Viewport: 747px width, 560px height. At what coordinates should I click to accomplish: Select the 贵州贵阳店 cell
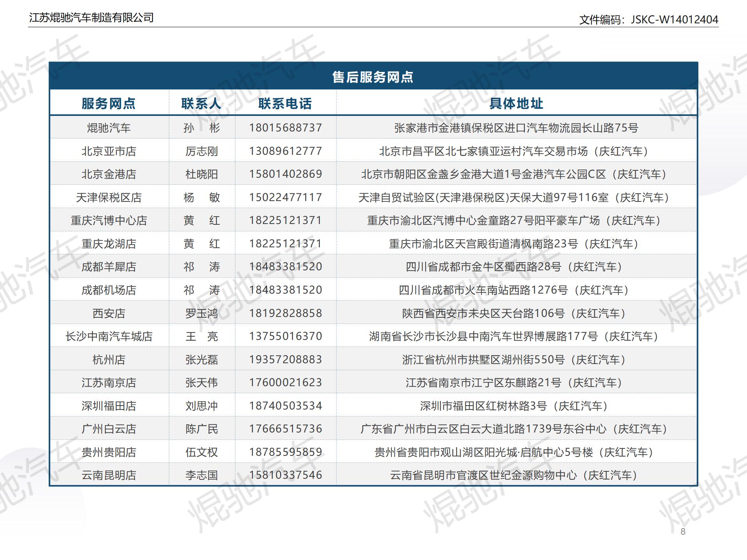[109, 452]
